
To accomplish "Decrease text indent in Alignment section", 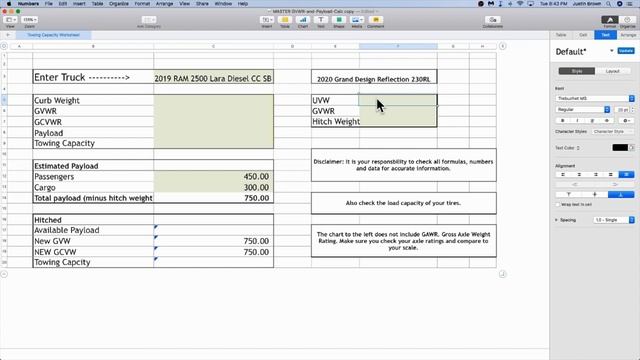I will pyautogui.click(x=576, y=184).
